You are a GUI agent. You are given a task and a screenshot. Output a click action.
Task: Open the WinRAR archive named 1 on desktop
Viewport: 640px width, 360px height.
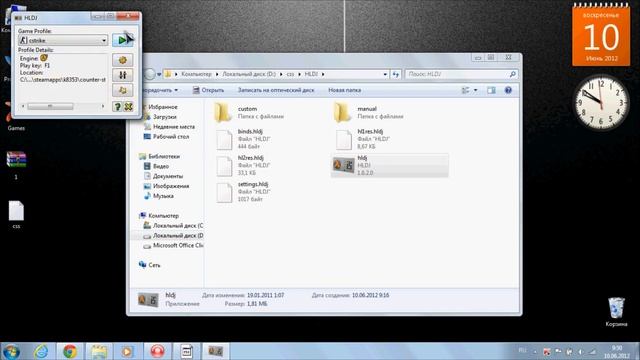(x=16, y=165)
